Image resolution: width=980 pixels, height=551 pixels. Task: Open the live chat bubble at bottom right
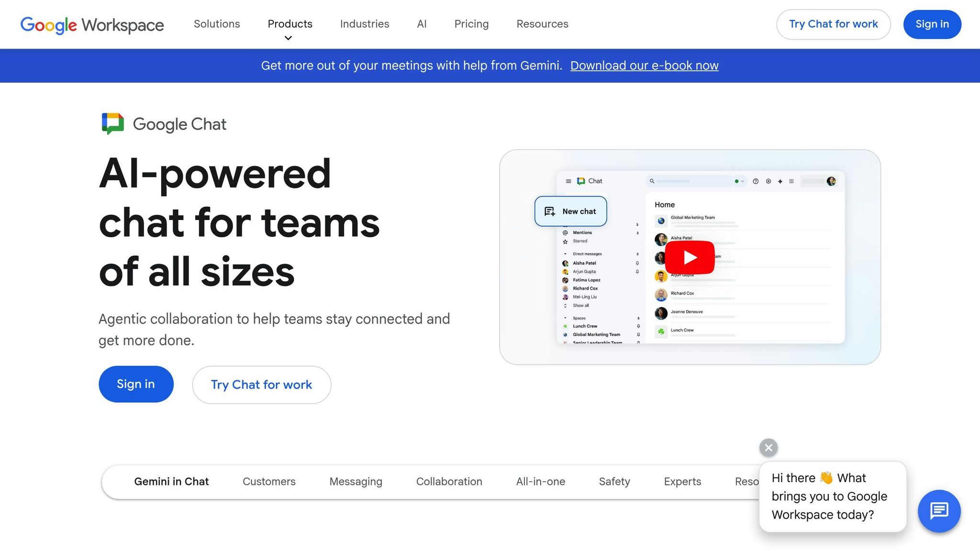coord(939,511)
